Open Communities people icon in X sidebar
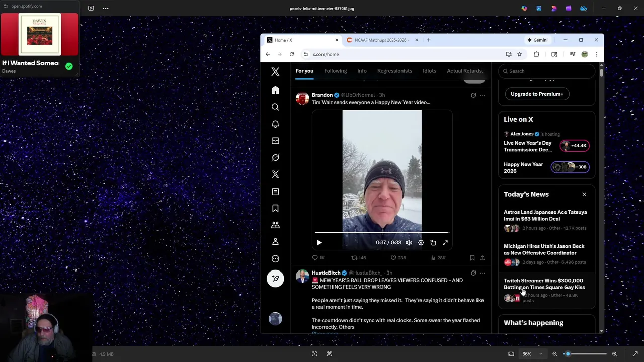644x362 pixels. (275, 225)
